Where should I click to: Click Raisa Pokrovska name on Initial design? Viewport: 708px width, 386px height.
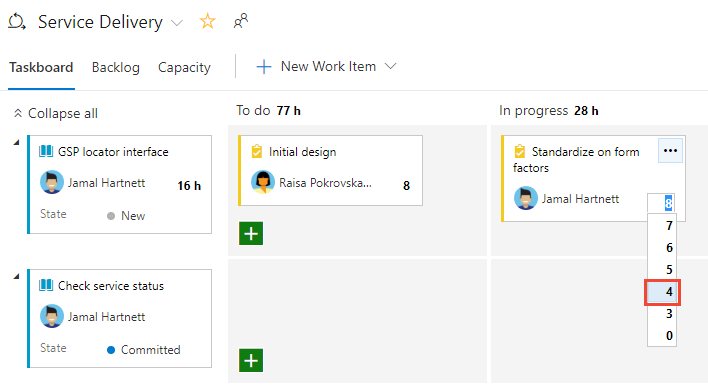click(325, 183)
